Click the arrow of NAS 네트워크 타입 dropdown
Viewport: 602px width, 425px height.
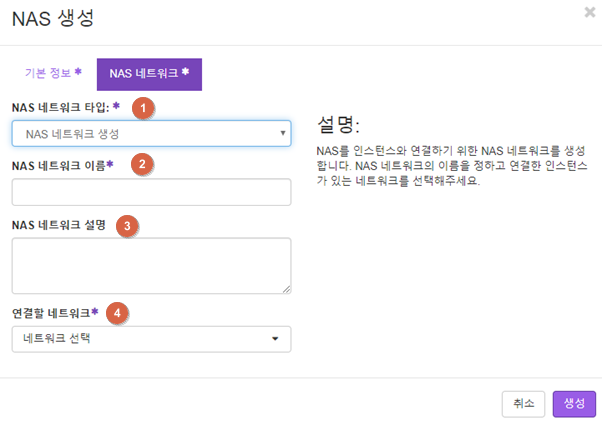[283, 133]
